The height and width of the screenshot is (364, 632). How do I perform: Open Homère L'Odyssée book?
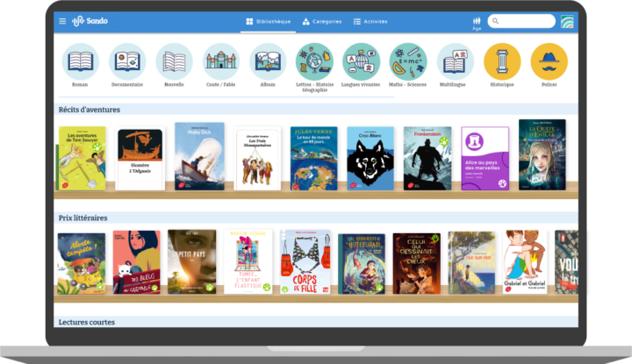point(140,159)
